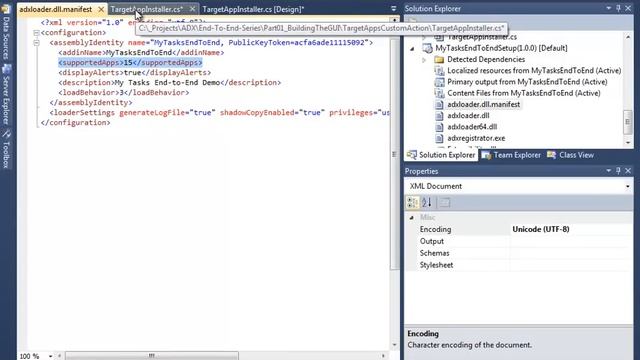This screenshot has width=640, height=360.
Task: Select adxloader.dll file in tree
Action: tap(468, 116)
